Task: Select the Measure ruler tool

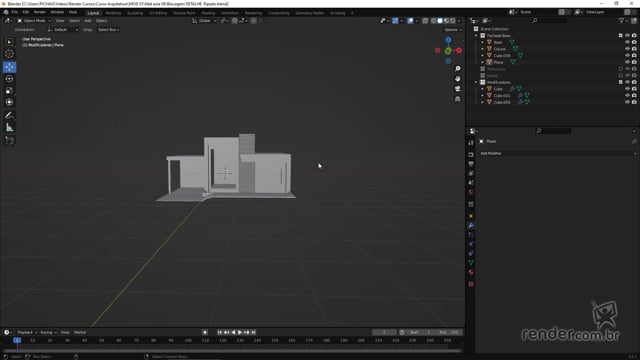Action: coord(9,128)
